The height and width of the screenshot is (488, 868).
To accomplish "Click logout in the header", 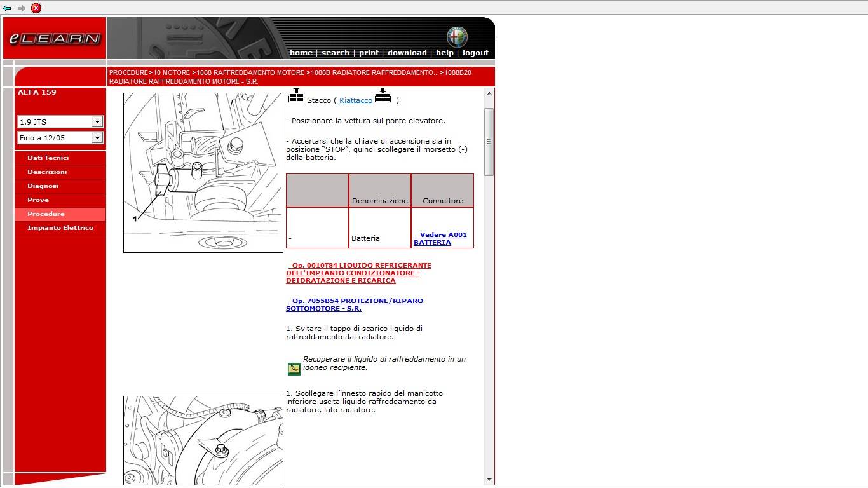I will pyautogui.click(x=475, y=53).
